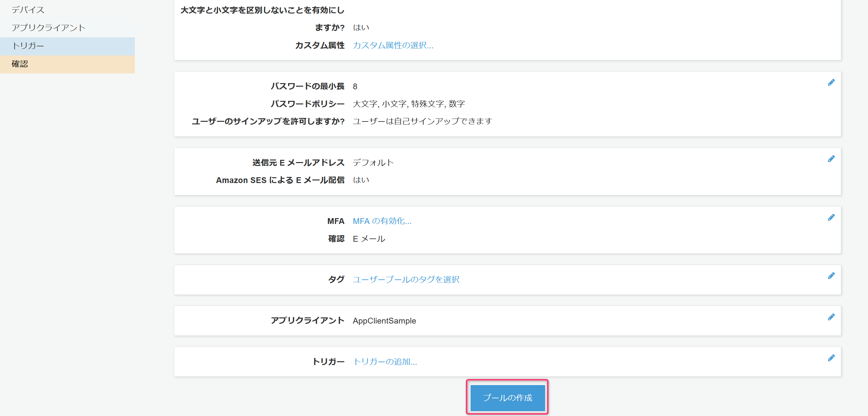Click pencil icon in MFA section
This screenshot has width=868, height=416.
831,218
